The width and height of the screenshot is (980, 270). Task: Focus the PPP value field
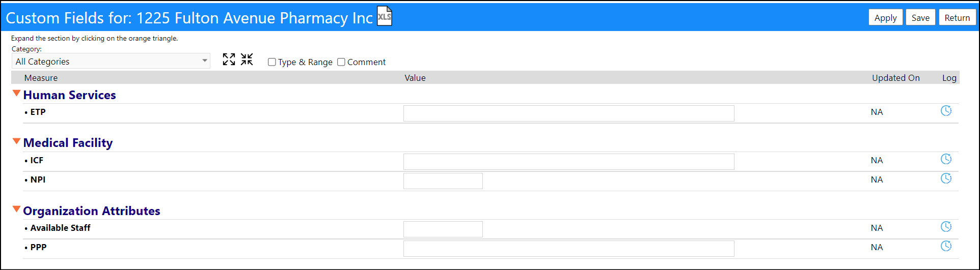click(x=569, y=249)
